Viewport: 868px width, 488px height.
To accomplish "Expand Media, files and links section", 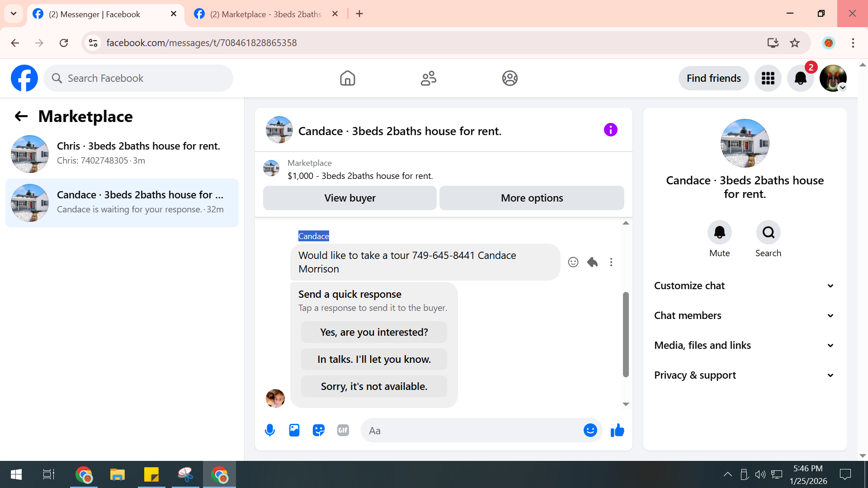I will pos(745,345).
